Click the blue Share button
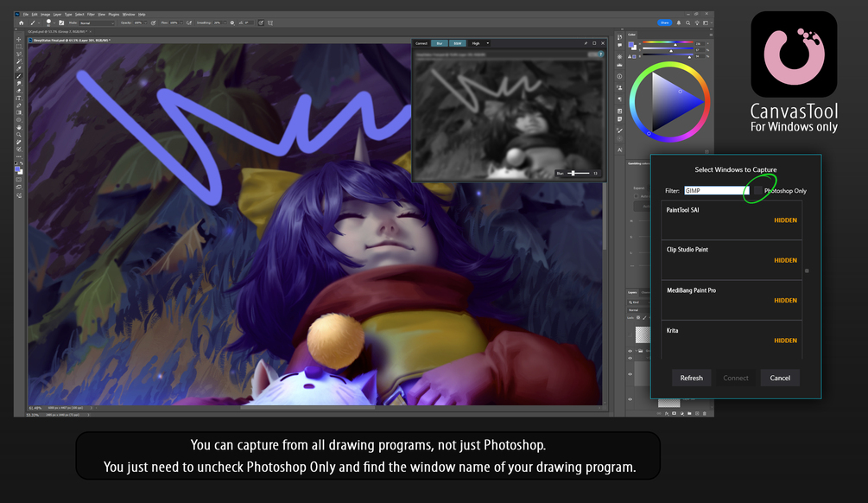This screenshot has height=503, width=868. tap(665, 22)
